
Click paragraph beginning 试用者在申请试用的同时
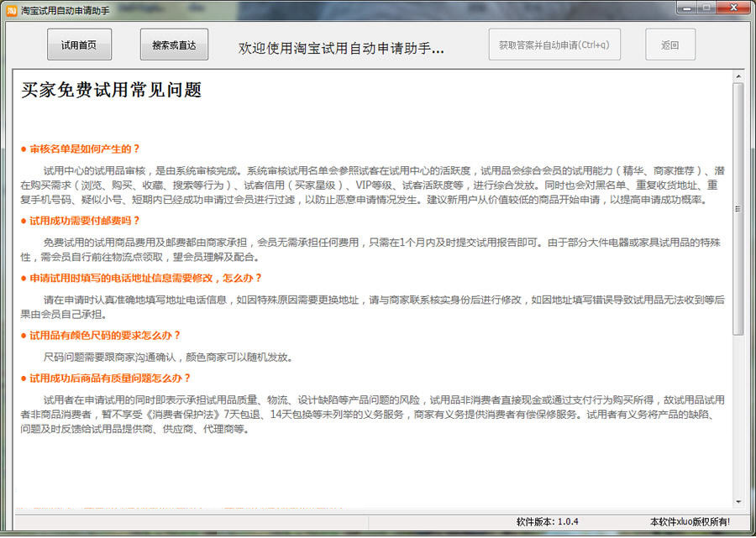[372, 415]
